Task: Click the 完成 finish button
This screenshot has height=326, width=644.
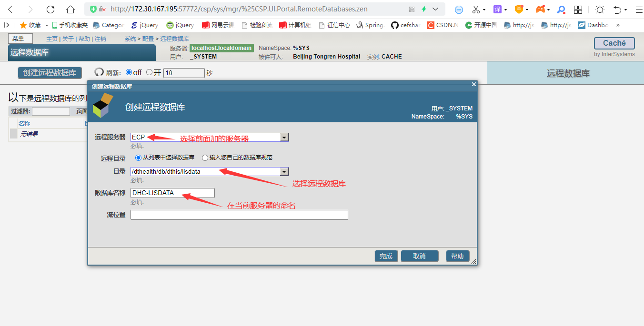Action: (386, 256)
